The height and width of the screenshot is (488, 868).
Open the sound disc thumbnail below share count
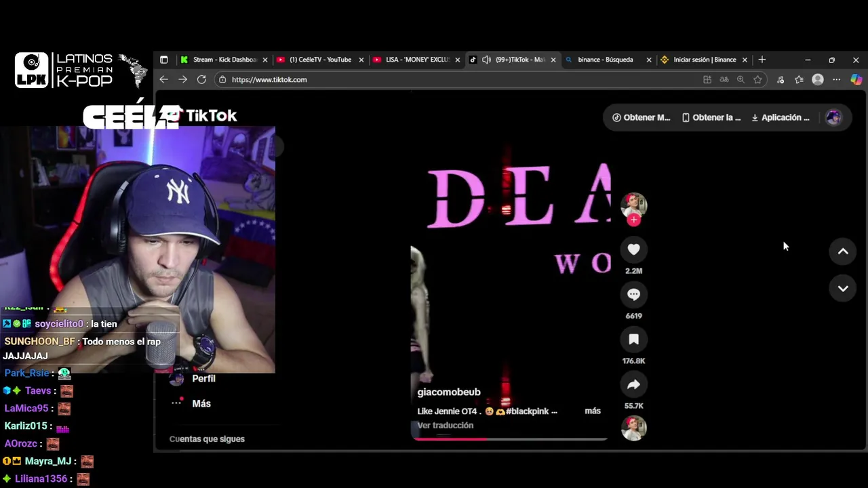(x=633, y=428)
